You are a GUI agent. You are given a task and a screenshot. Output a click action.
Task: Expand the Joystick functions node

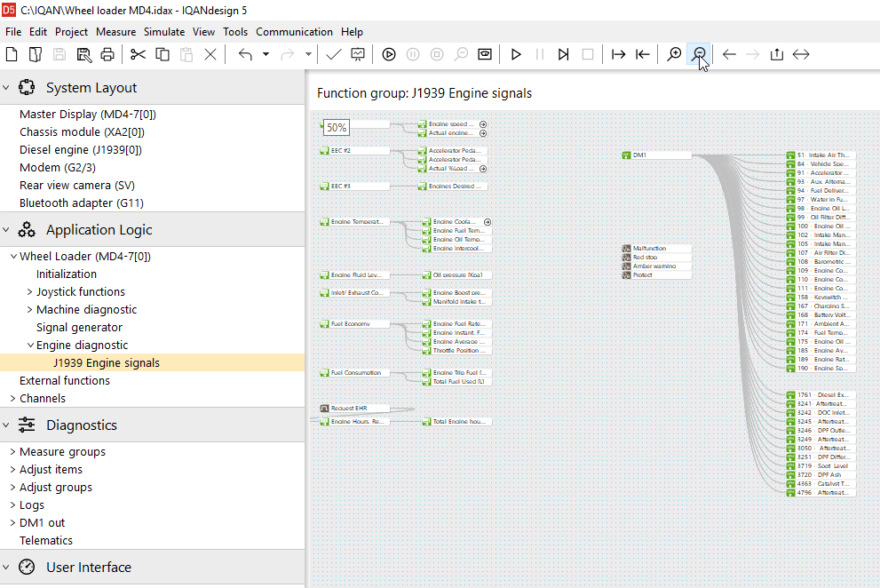(29, 292)
